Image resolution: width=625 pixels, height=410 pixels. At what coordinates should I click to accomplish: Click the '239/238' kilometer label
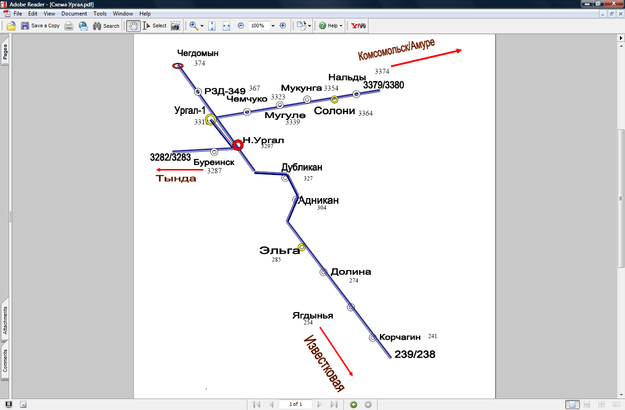point(415,354)
